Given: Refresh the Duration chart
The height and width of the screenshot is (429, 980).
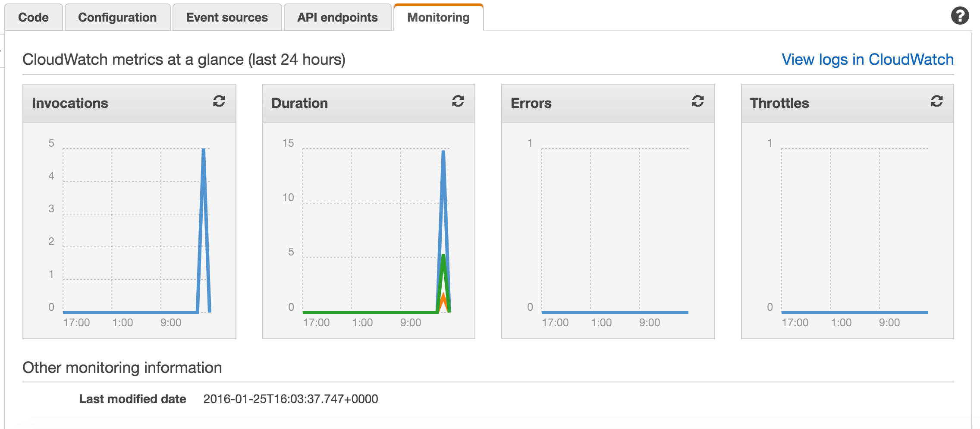Looking at the screenshot, I should (458, 101).
